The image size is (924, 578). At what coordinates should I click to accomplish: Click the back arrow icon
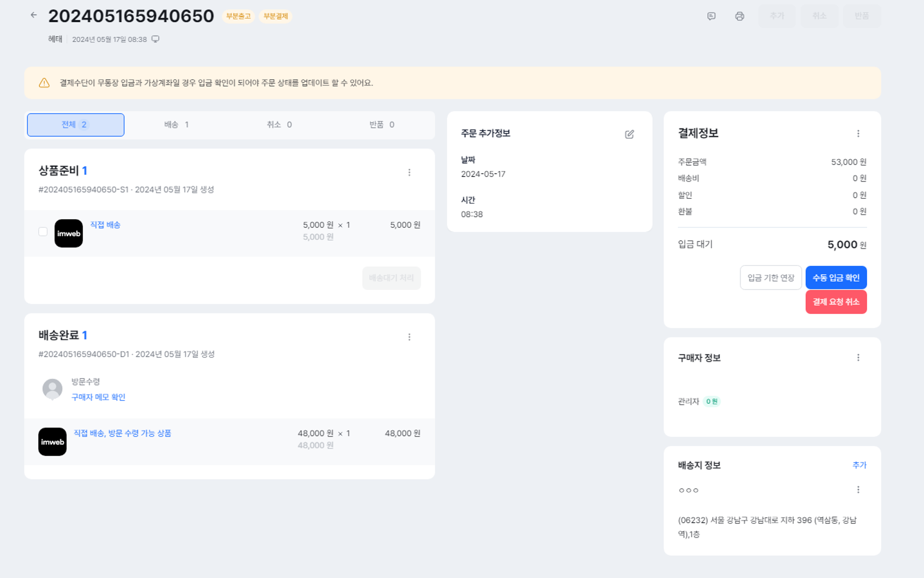tap(34, 15)
